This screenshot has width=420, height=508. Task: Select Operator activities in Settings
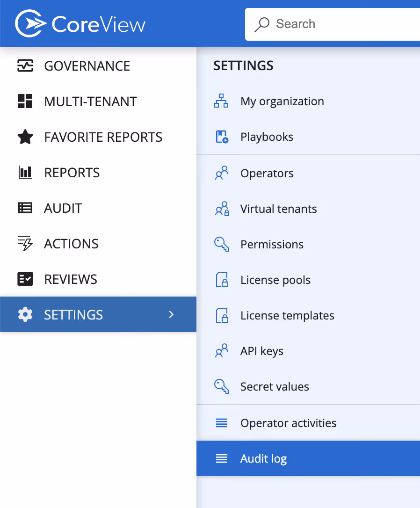(x=288, y=423)
